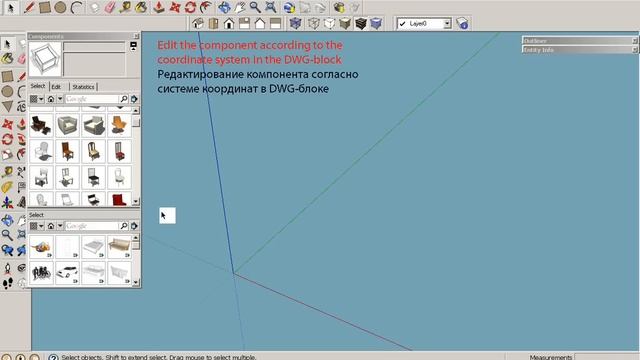
Task: Click Zoom Extents in top toolbar
Action: (x=271, y=7)
